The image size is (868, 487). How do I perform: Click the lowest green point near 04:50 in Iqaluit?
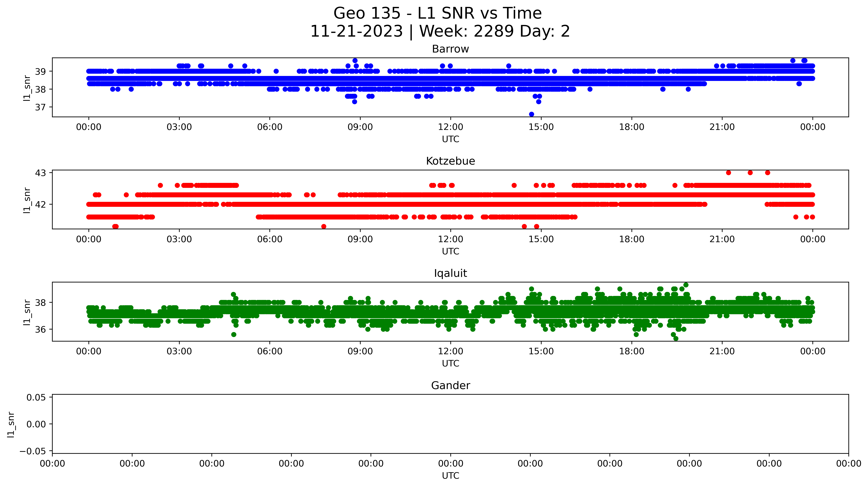233,335
